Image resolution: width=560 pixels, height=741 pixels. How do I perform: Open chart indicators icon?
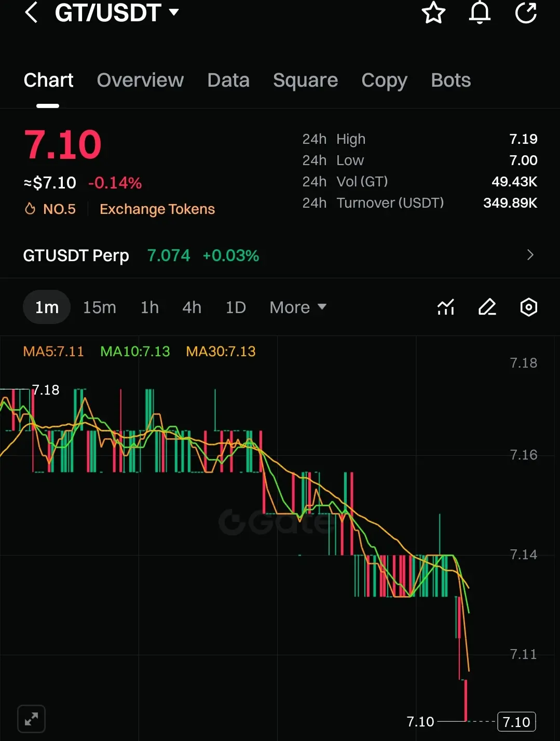446,307
